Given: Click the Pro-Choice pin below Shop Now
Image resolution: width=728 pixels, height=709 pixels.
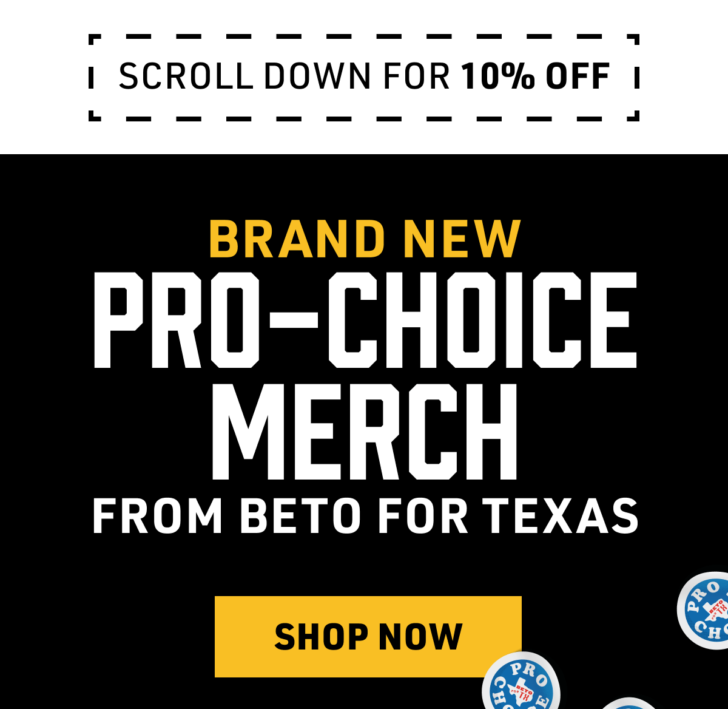Looking at the screenshot, I should coord(521,682).
